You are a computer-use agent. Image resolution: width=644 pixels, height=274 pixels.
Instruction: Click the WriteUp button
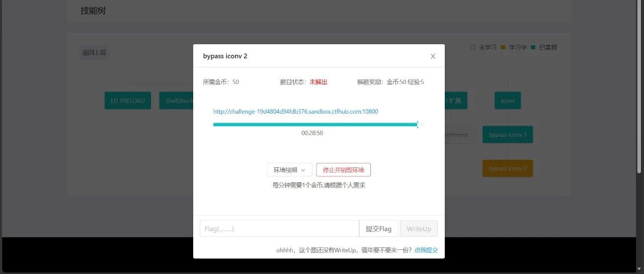click(419, 229)
